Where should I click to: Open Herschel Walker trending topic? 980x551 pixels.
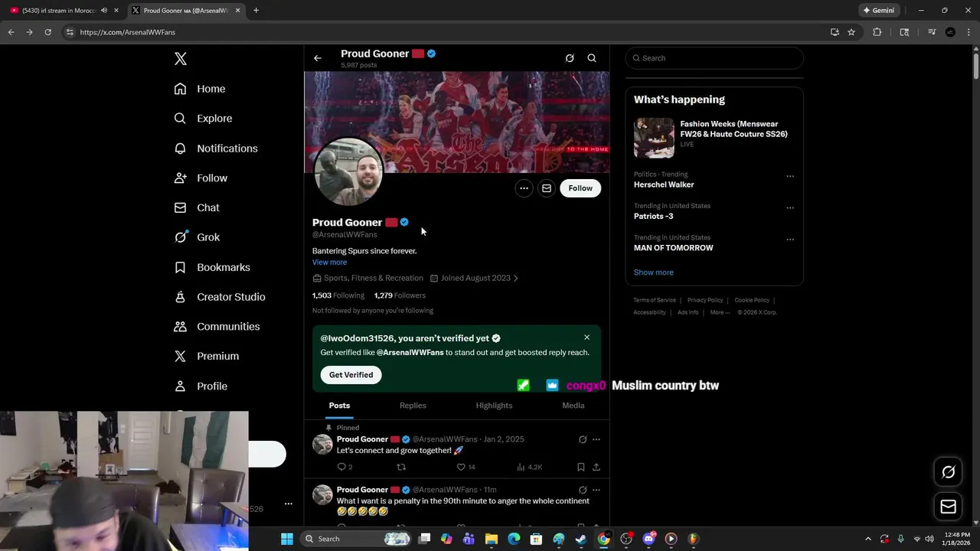(x=664, y=184)
